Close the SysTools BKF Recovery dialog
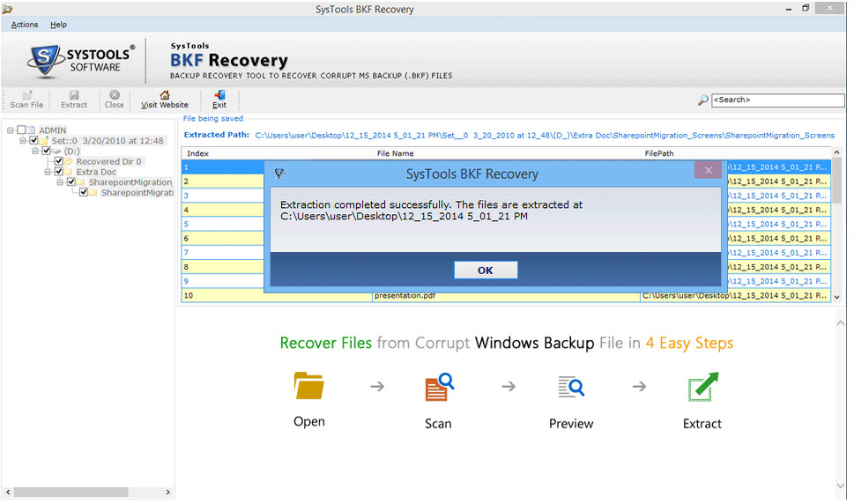854x504 pixels. click(708, 170)
